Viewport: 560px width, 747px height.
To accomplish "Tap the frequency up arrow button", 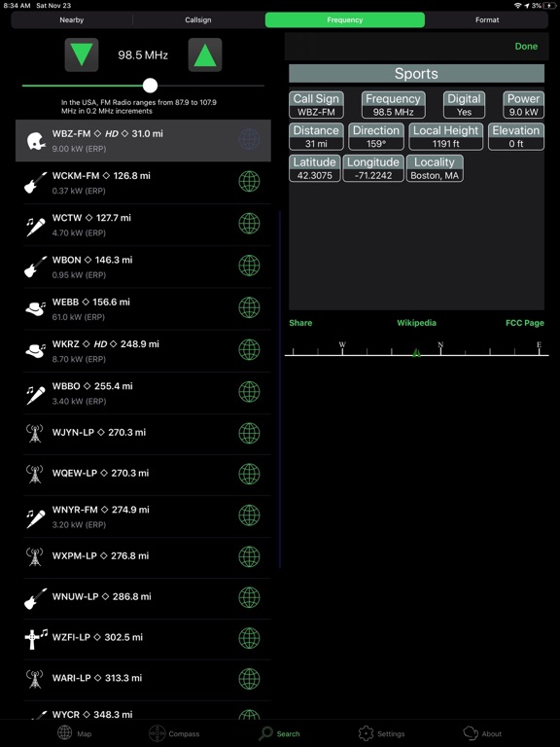I will click(x=205, y=54).
